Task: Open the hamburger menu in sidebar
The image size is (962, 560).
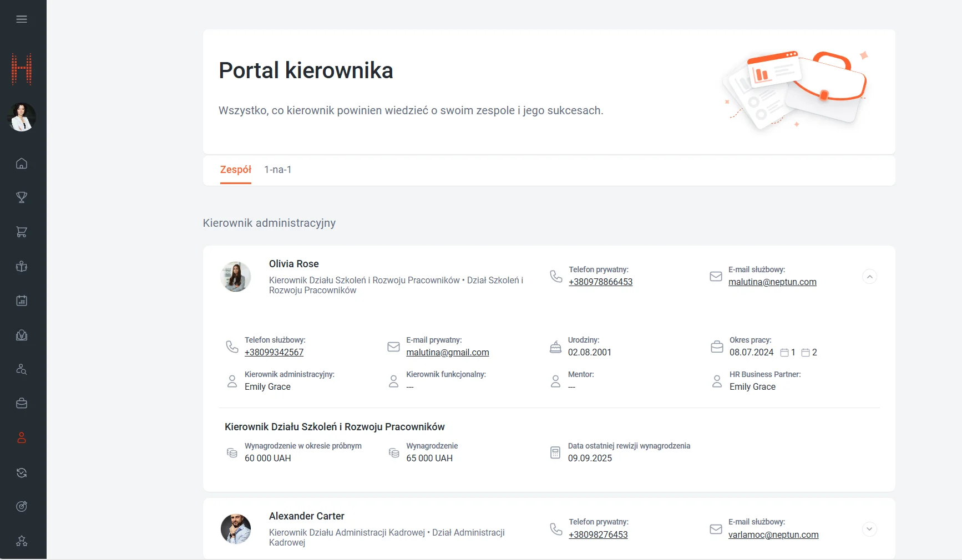Action: 22,19
